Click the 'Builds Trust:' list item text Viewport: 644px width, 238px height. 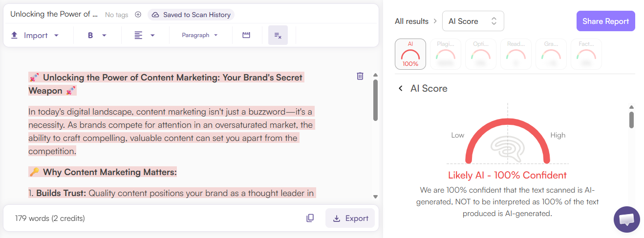tap(61, 193)
